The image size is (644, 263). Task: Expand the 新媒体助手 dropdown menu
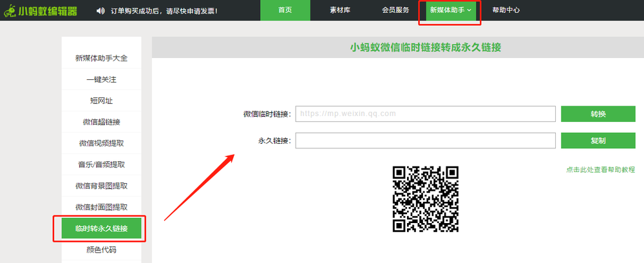coord(451,10)
